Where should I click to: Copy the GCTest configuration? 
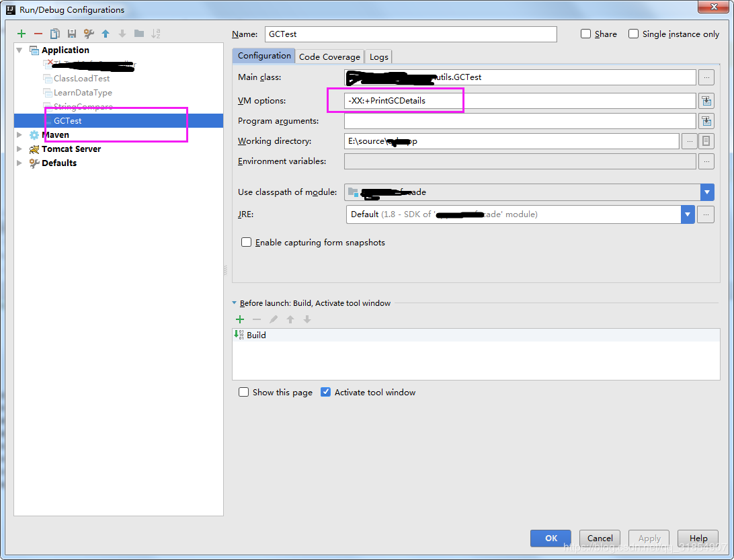pos(54,33)
